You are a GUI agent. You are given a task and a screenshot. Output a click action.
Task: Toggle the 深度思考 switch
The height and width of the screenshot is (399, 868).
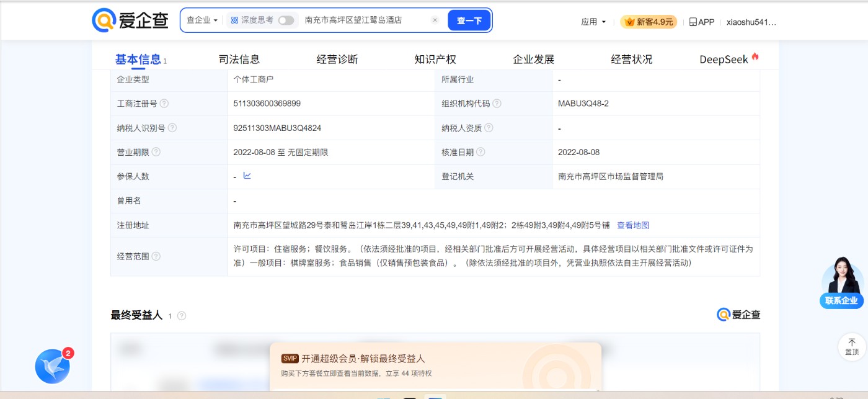286,20
